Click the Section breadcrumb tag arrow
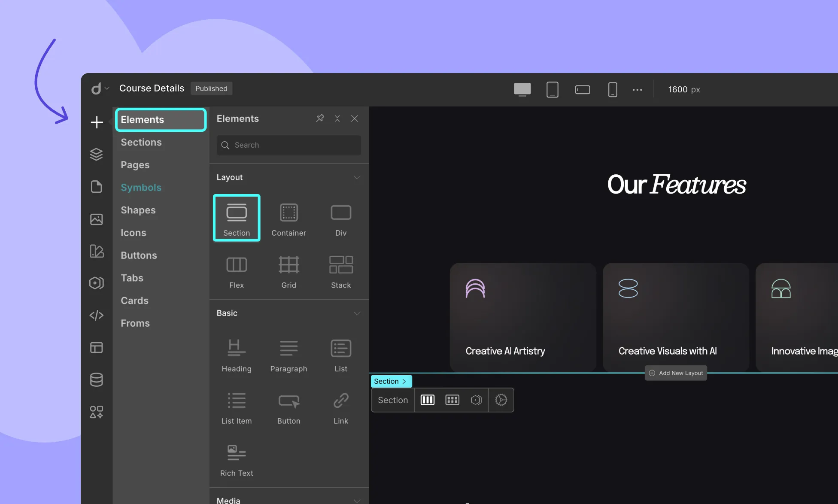Viewport: 838px width, 504px height. click(x=404, y=381)
